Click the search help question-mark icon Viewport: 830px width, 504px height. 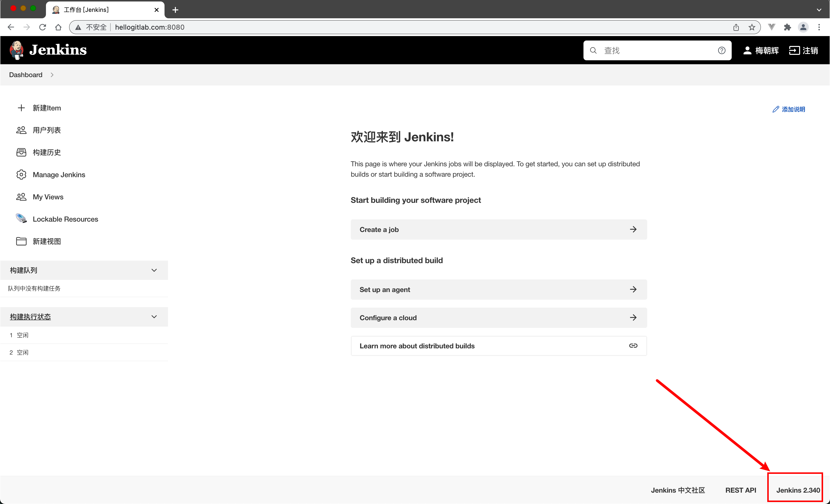722,51
